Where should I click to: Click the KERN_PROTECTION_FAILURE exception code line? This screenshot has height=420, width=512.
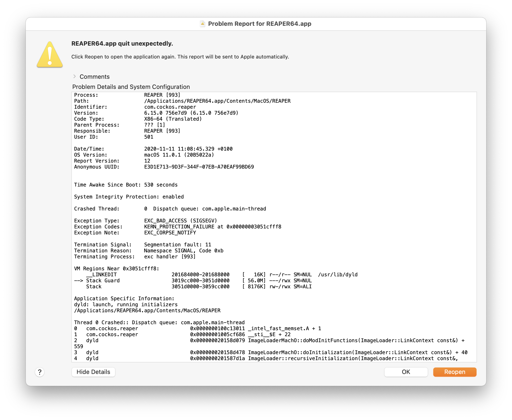coord(178,227)
